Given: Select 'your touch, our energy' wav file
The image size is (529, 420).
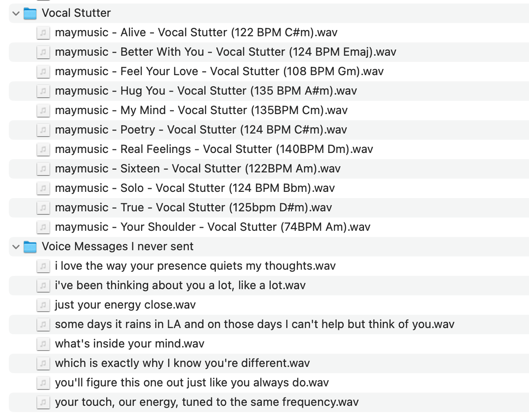Looking at the screenshot, I should click(x=269, y=402).
